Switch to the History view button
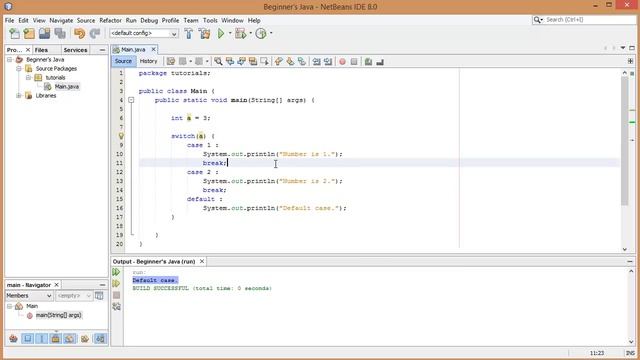 [148, 61]
